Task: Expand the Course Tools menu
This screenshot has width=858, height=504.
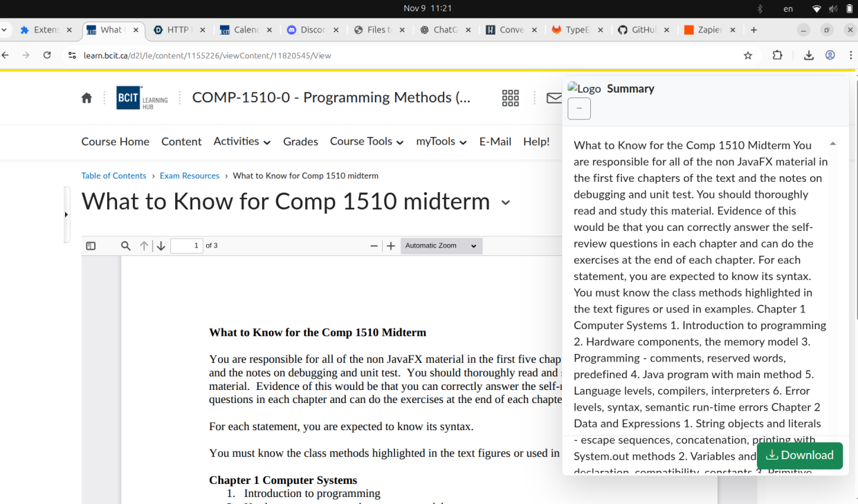Action: click(x=367, y=142)
